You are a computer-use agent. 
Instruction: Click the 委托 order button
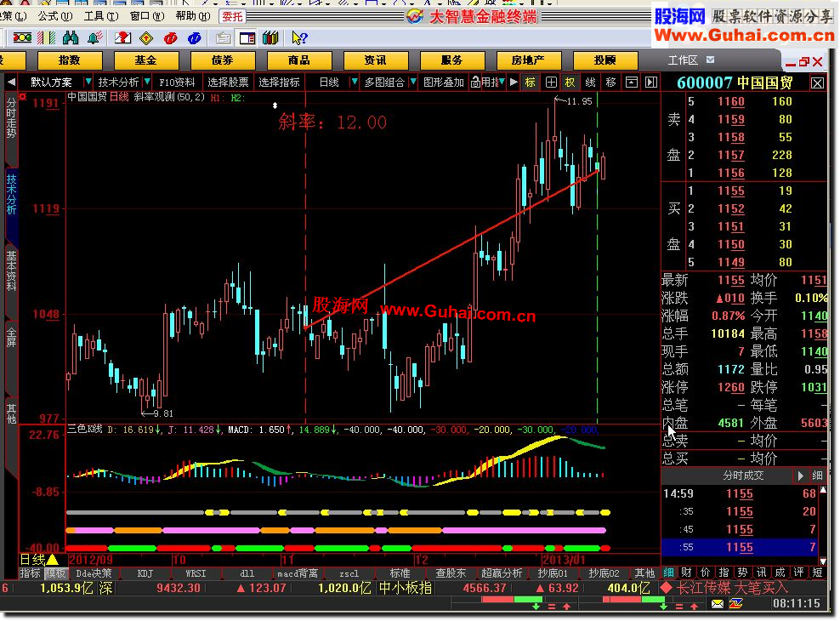pyautogui.click(x=232, y=17)
